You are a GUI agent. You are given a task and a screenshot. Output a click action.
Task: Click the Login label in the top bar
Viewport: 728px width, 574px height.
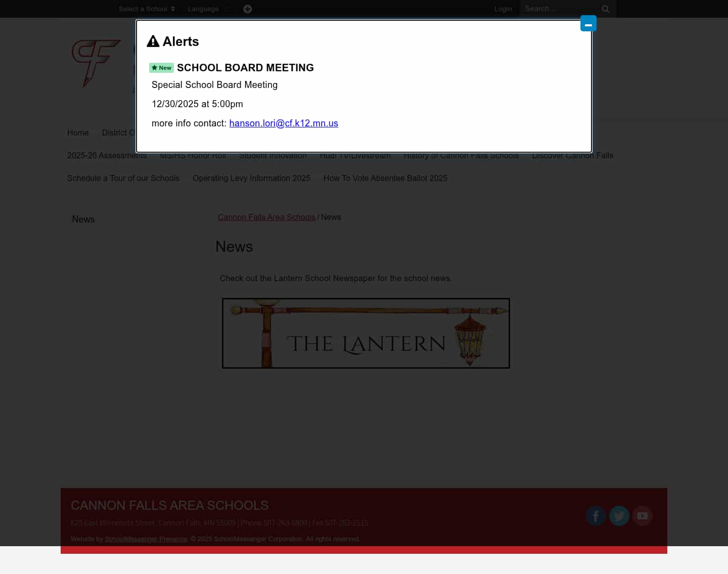[x=503, y=9]
